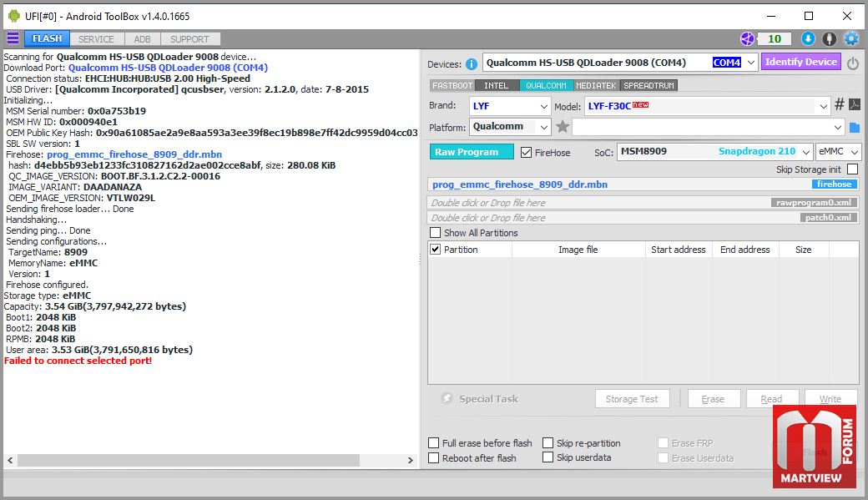Click the blue folder browse icon
The image size is (868, 500).
855,128
